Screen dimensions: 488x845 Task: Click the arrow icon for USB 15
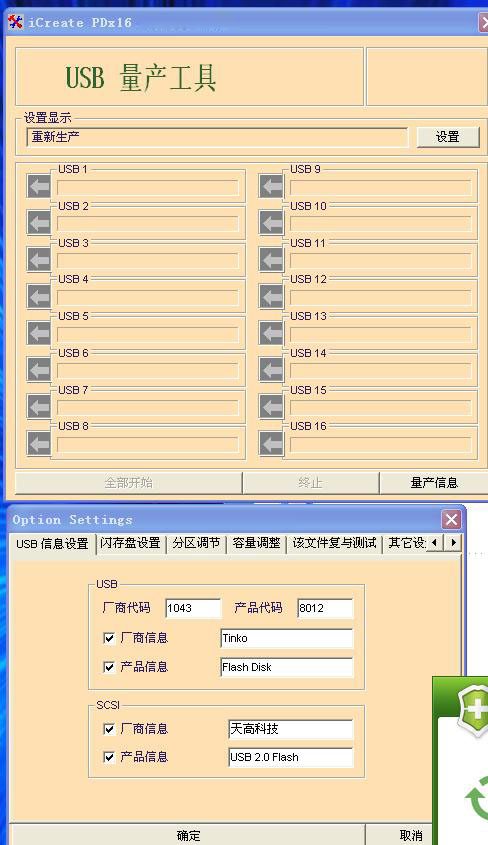[x=271, y=406]
